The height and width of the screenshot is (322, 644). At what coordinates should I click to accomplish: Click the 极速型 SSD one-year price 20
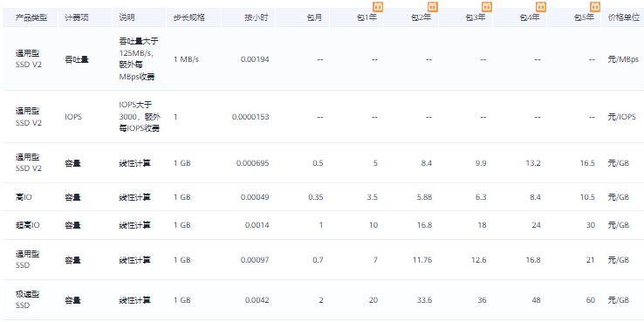[x=373, y=301]
